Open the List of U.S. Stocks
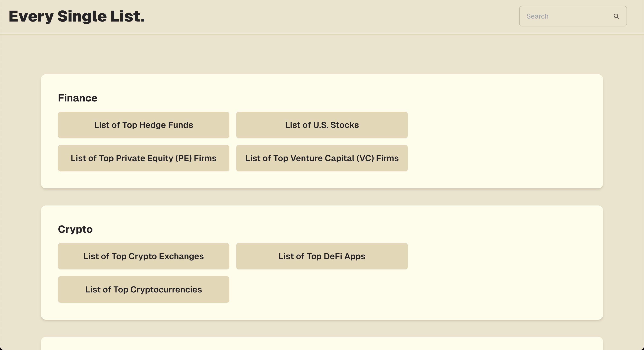Image resolution: width=644 pixels, height=350 pixels. [x=322, y=125]
